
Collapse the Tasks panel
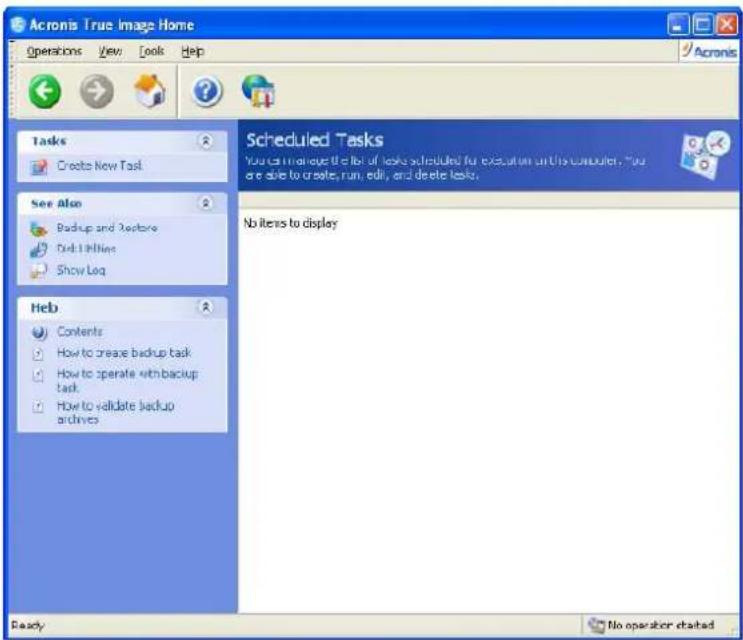coord(206,141)
